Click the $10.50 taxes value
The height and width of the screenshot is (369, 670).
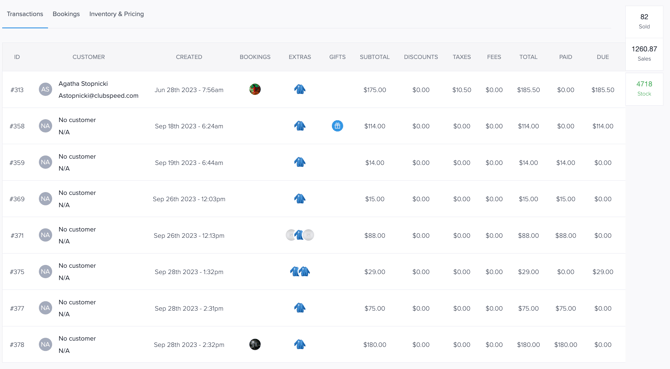[462, 90]
